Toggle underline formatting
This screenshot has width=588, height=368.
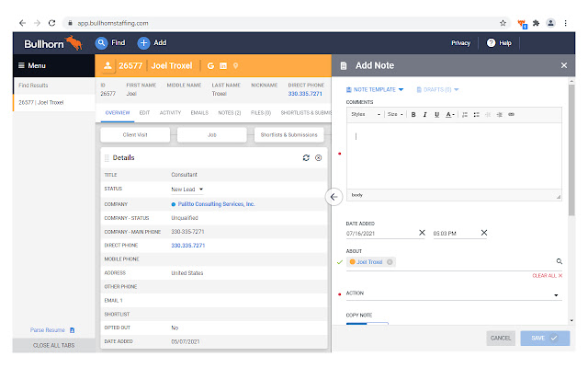point(437,114)
